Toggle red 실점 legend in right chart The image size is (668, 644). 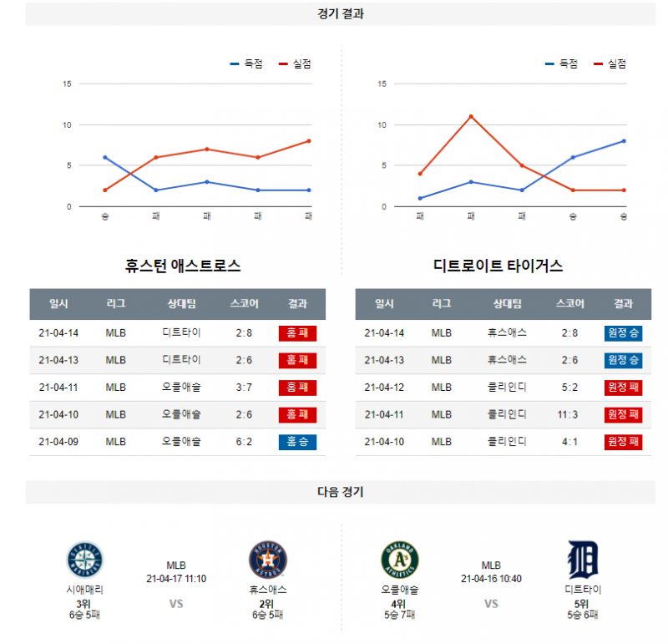610,64
